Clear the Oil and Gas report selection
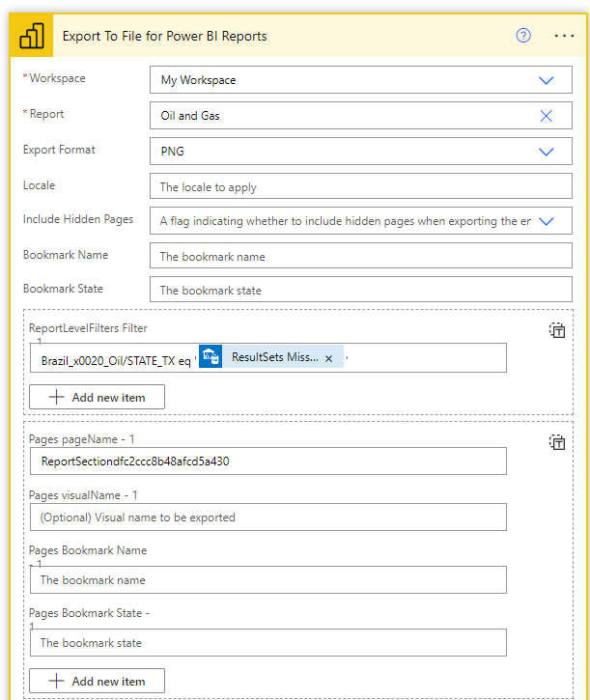The height and width of the screenshot is (700, 590). coord(546,116)
